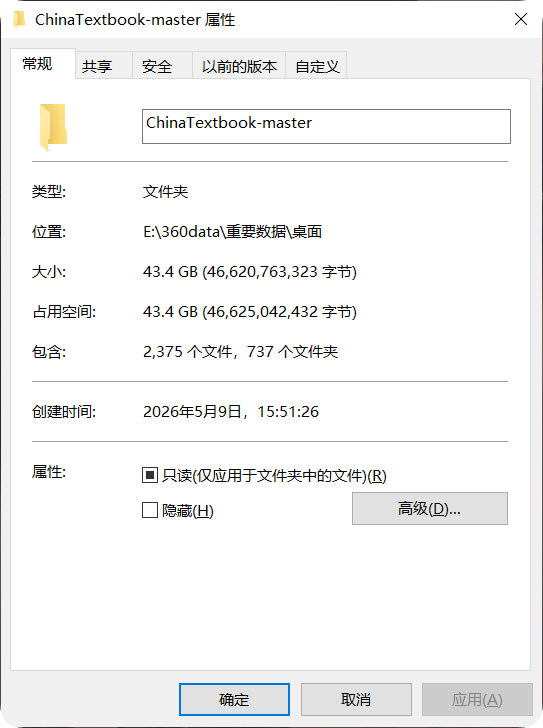Close the properties dialog with X
The image size is (543, 728).
[521, 19]
